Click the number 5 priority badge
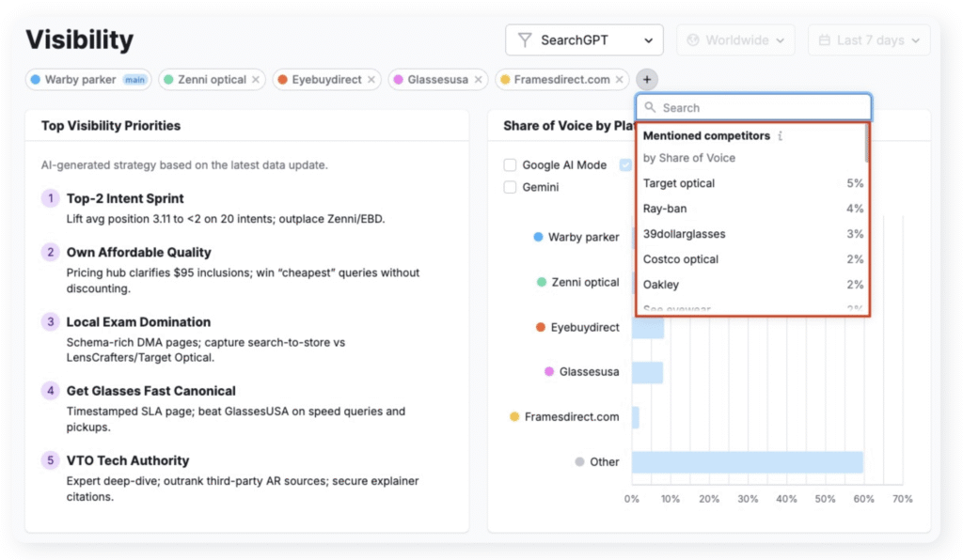This screenshot has width=963, height=560. click(x=51, y=460)
